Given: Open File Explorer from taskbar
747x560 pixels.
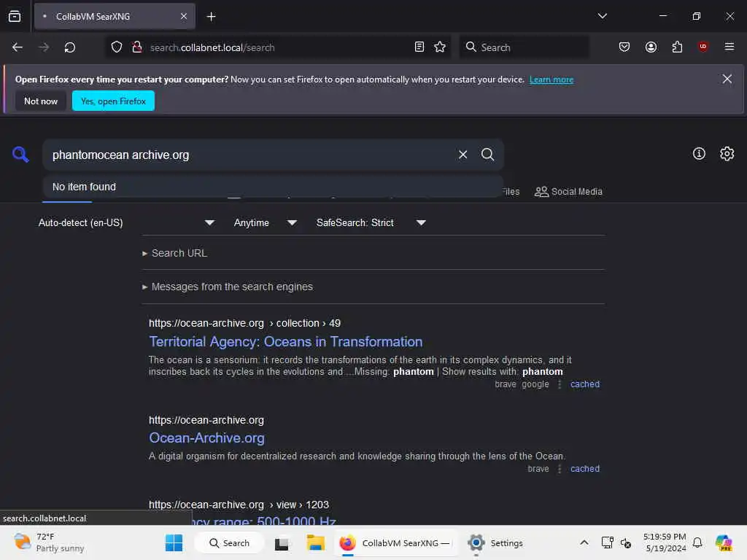Looking at the screenshot, I should [315, 542].
